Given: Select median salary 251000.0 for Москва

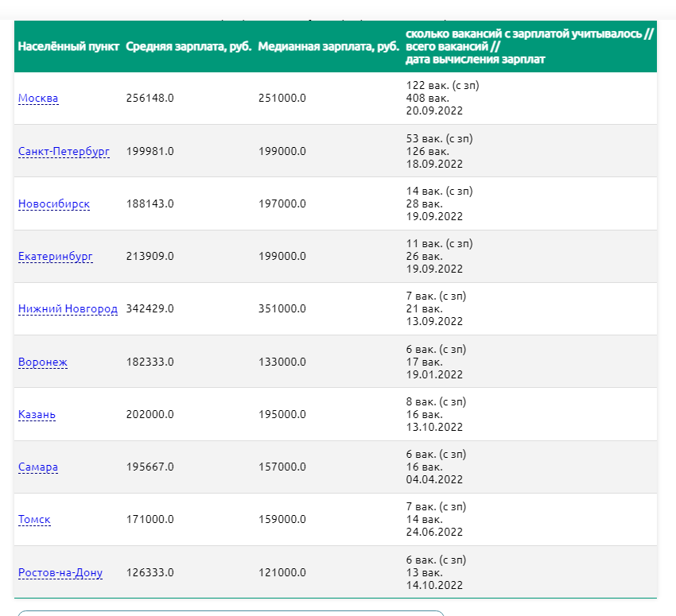Looking at the screenshot, I should (282, 99).
